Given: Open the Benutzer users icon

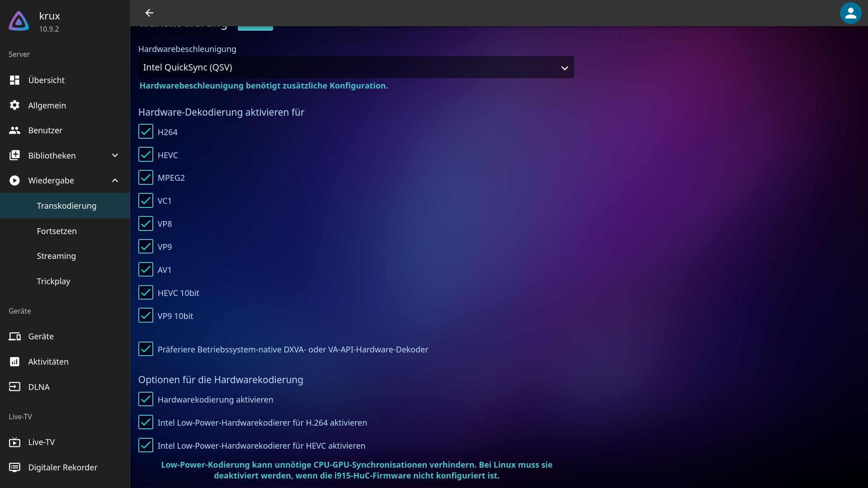Looking at the screenshot, I should 14,130.
